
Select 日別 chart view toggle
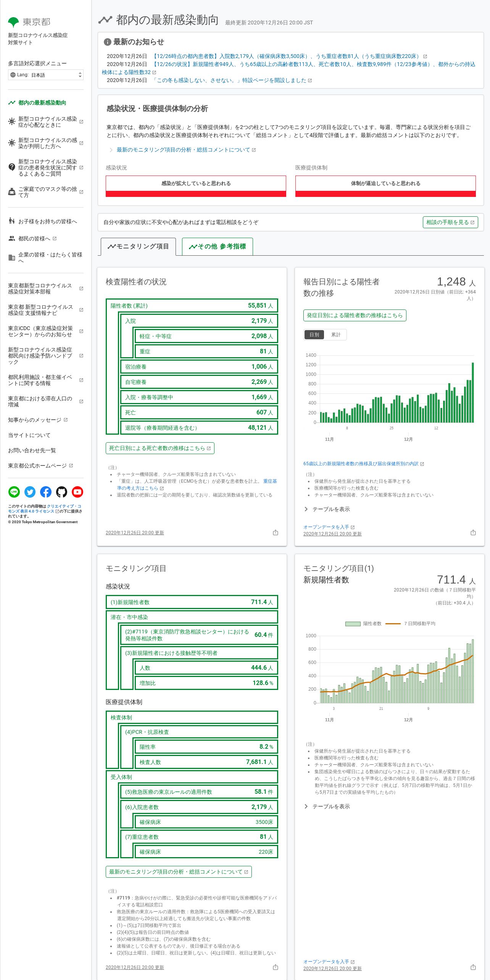click(x=314, y=335)
